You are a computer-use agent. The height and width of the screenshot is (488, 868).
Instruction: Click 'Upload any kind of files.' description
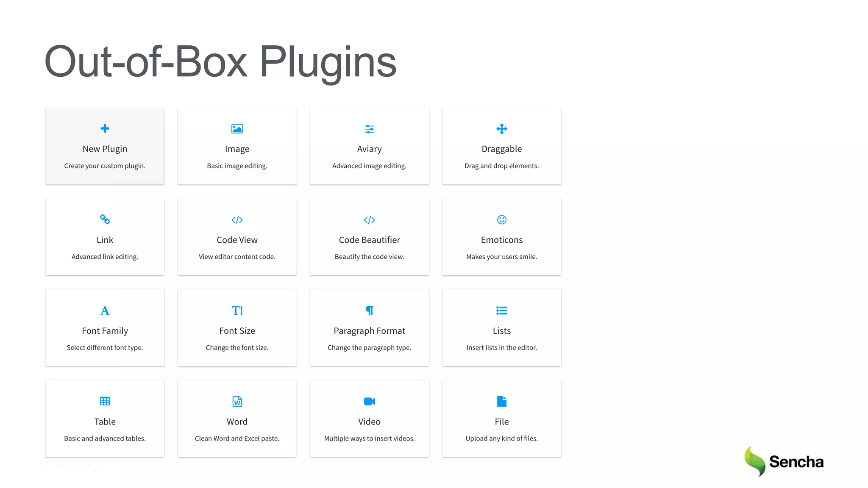coord(501,438)
